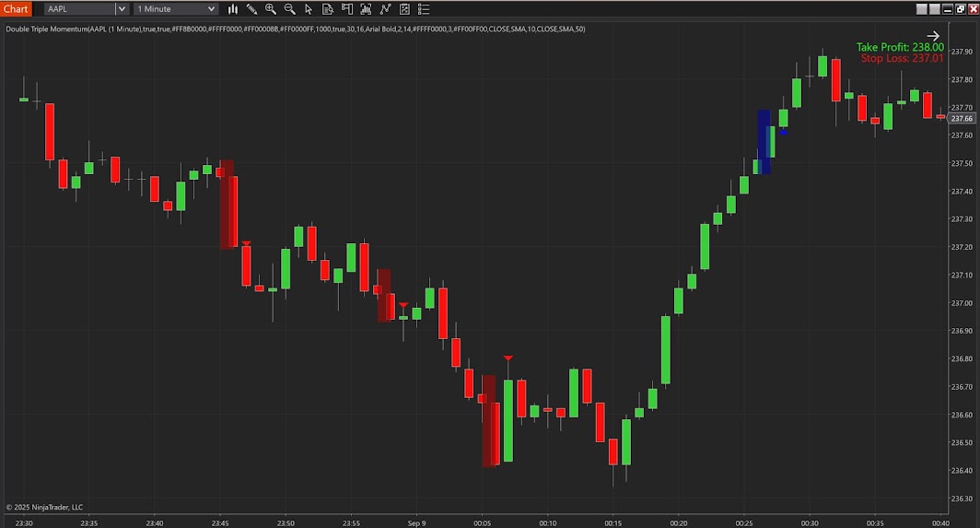Toggle the Chart Trader panel icon
The width and height of the screenshot is (980, 528).
347,9
